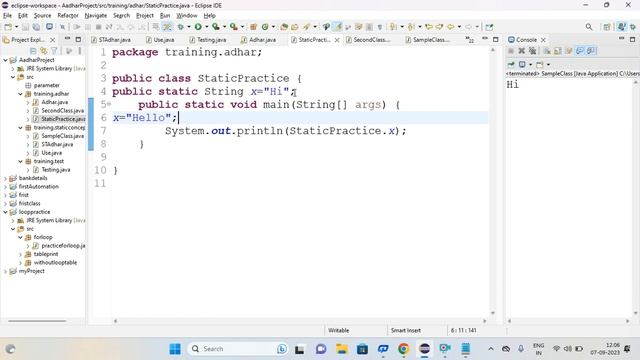Viewport: 640px width, 360px height.
Task: Select the Java perspective icon
Action: pos(621,27)
